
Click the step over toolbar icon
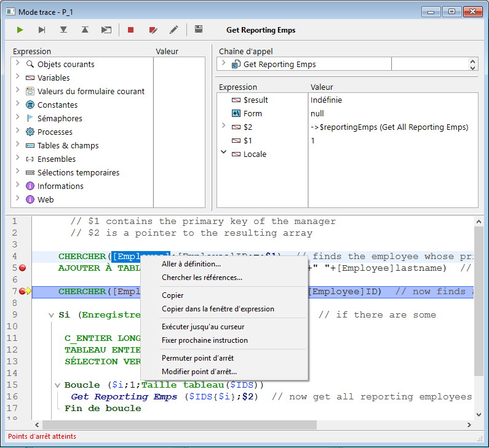(x=42, y=30)
